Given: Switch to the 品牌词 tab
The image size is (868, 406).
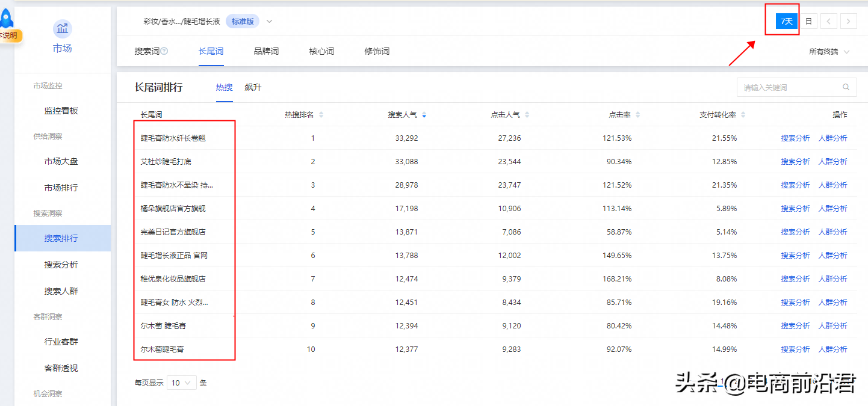Looking at the screenshot, I should [x=266, y=52].
